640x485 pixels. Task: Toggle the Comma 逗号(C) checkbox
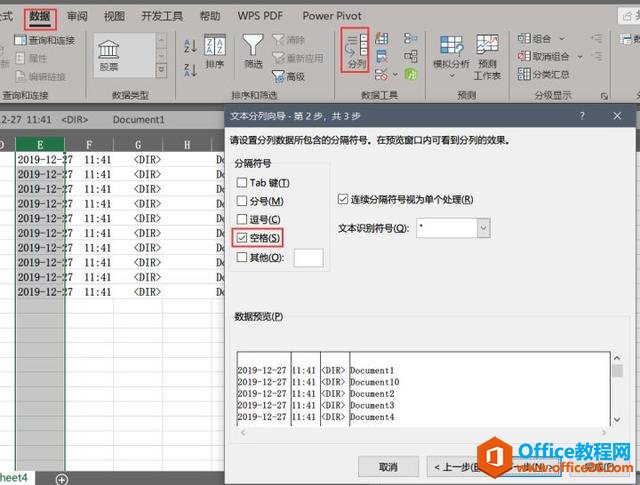pos(242,219)
